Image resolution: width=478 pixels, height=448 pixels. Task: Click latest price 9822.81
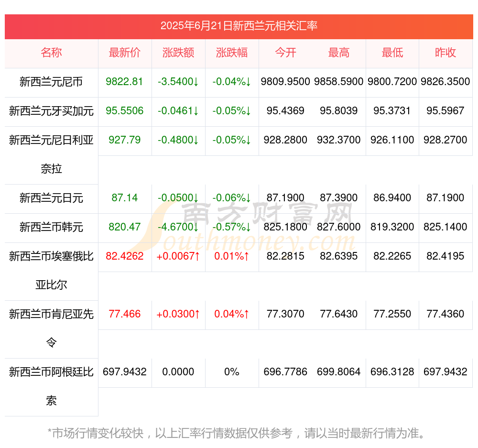pyautogui.click(x=124, y=81)
